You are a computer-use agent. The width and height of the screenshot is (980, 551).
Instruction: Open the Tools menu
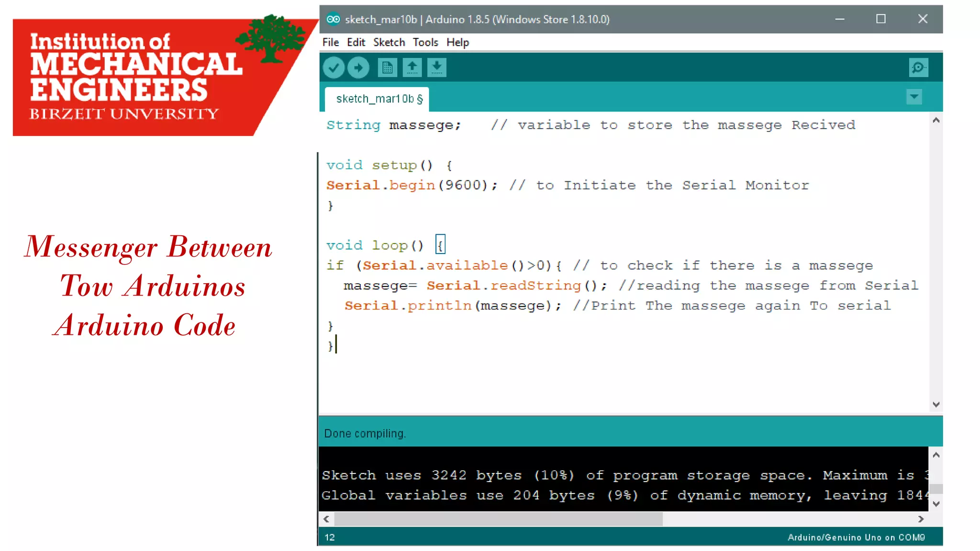tap(425, 43)
